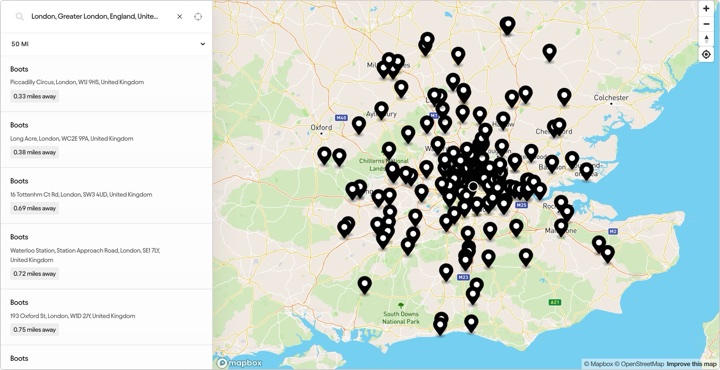Screen dimensions: 720x370
Task: Click the Oxford city label on map
Action: (x=321, y=127)
